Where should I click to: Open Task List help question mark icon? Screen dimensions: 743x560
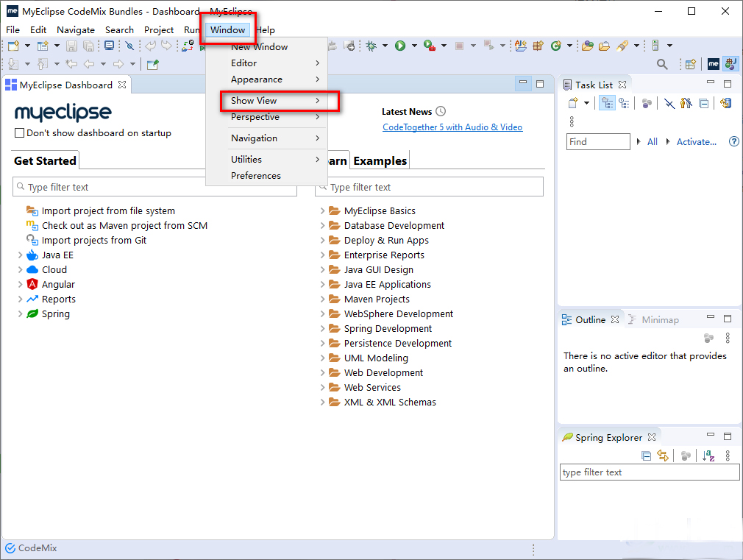pos(734,141)
